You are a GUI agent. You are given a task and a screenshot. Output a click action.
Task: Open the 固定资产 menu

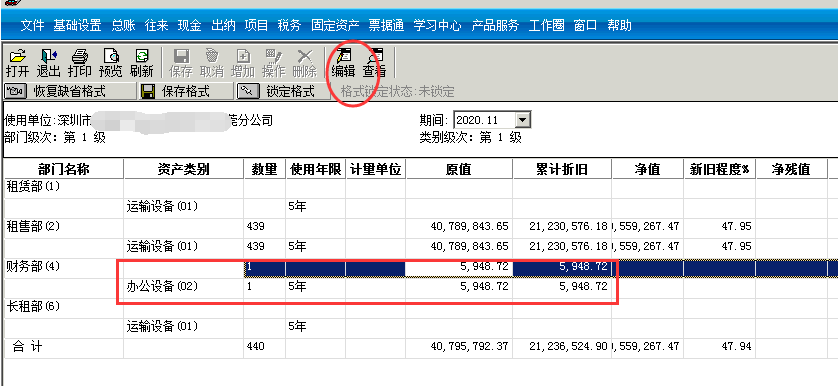coord(335,25)
